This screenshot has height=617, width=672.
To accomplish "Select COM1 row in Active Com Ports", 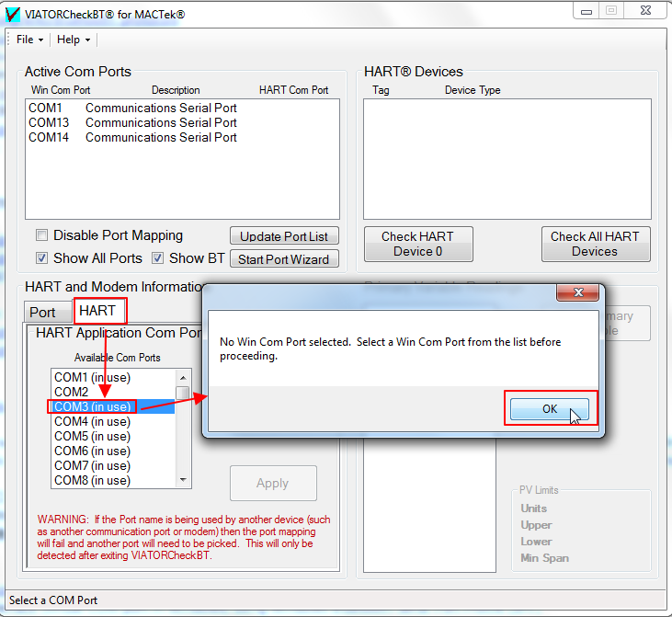I will pos(182,108).
